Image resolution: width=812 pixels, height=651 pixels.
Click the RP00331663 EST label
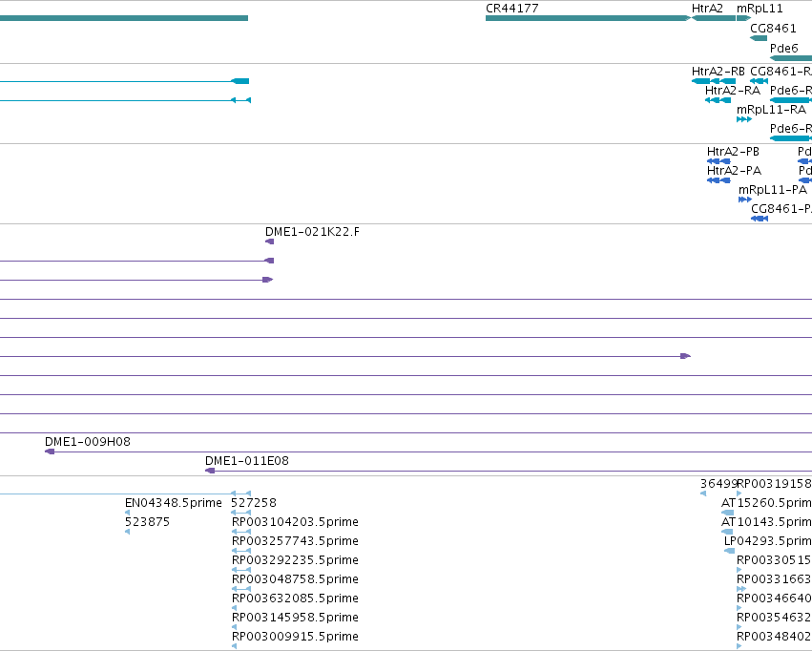(774, 579)
